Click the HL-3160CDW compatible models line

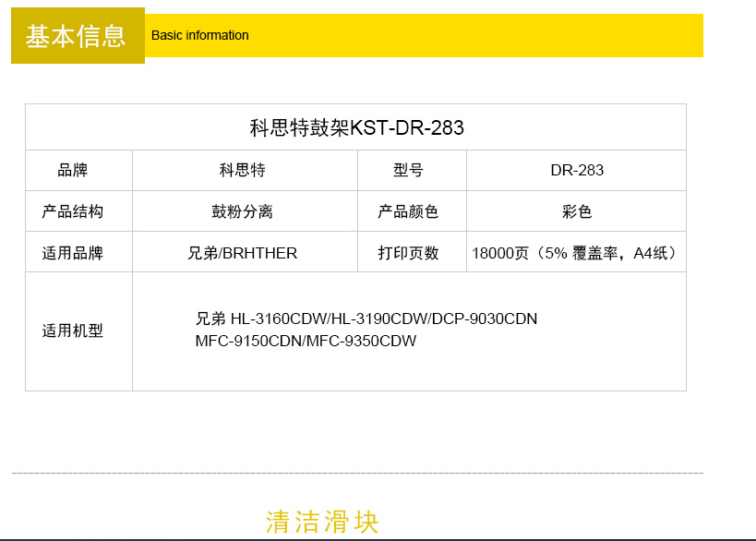click(x=366, y=319)
